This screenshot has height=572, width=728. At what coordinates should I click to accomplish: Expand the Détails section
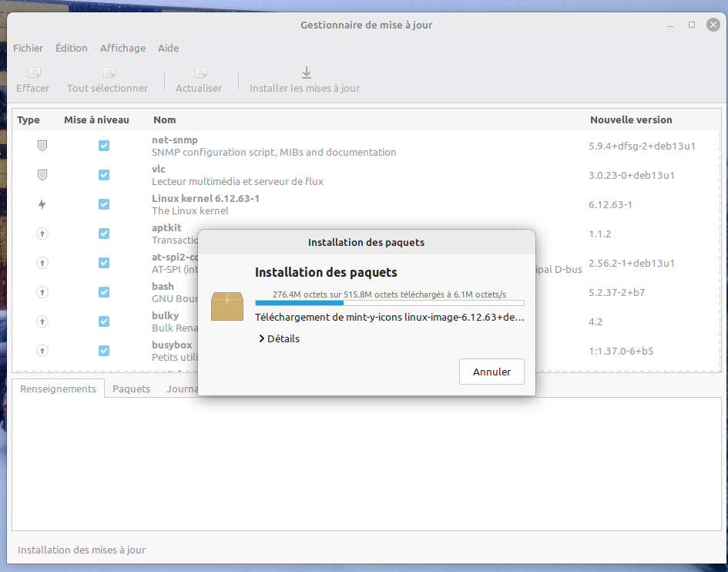(279, 338)
